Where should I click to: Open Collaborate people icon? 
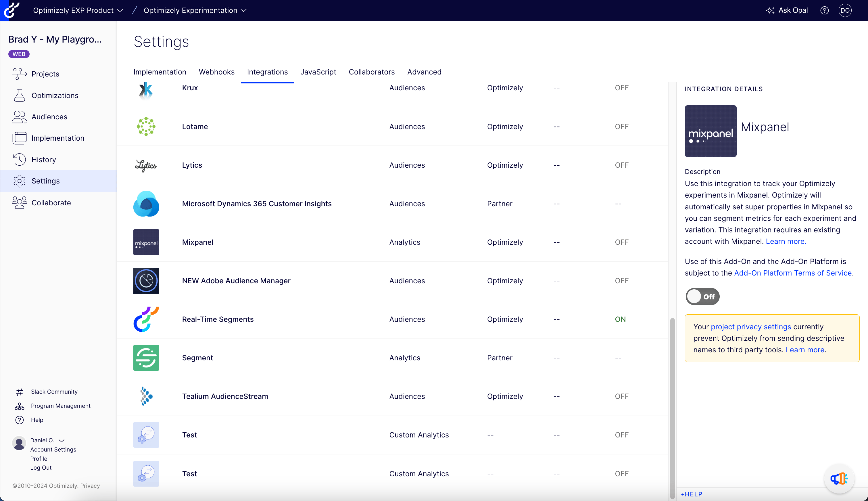click(x=20, y=203)
